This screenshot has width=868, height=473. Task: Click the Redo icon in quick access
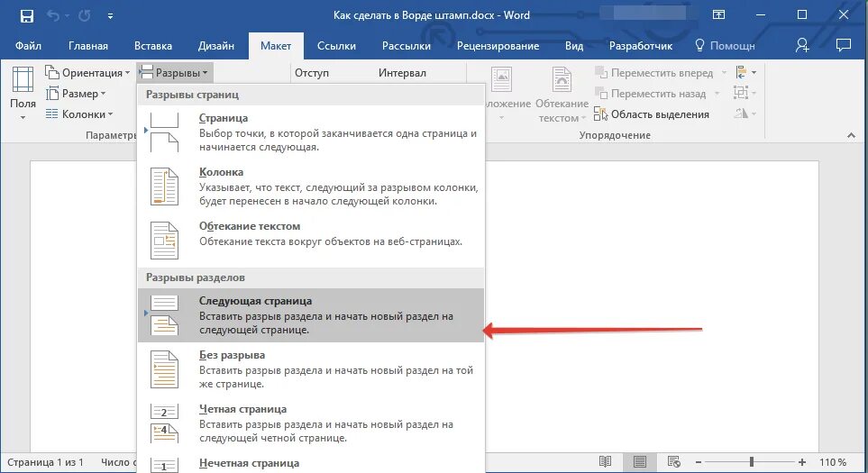click(x=84, y=16)
